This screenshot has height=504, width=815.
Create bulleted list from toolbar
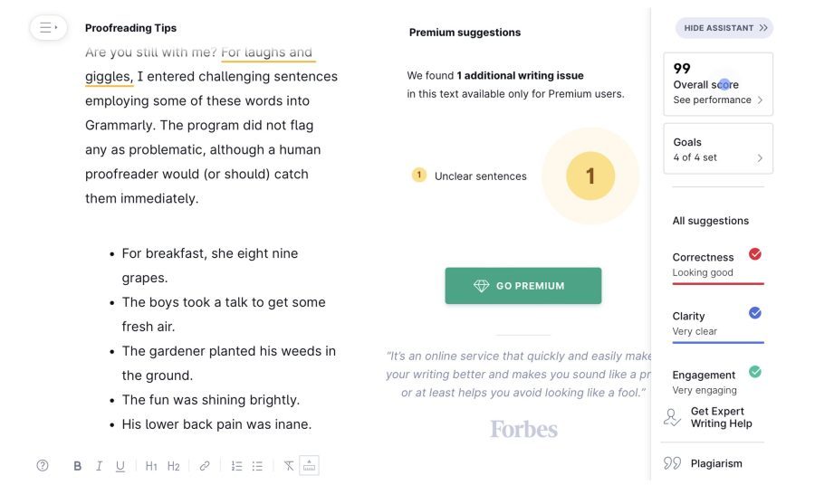(257, 466)
